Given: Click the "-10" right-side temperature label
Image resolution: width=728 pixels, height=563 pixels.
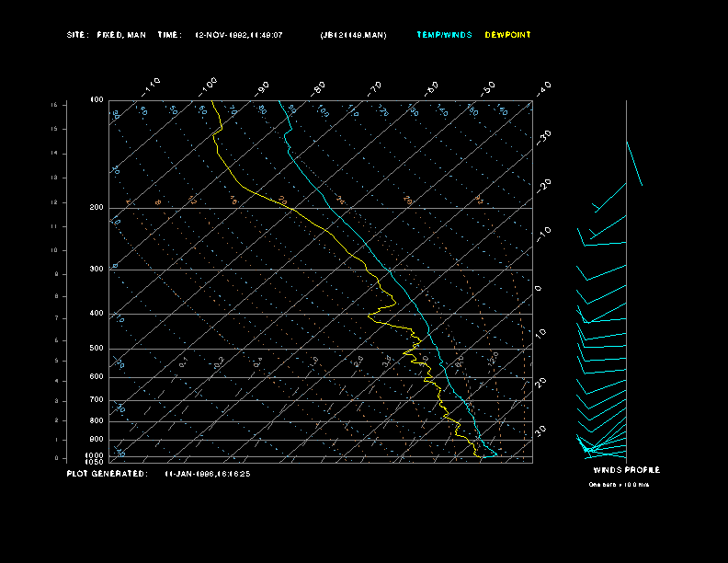Looking at the screenshot, I should coord(543,235).
